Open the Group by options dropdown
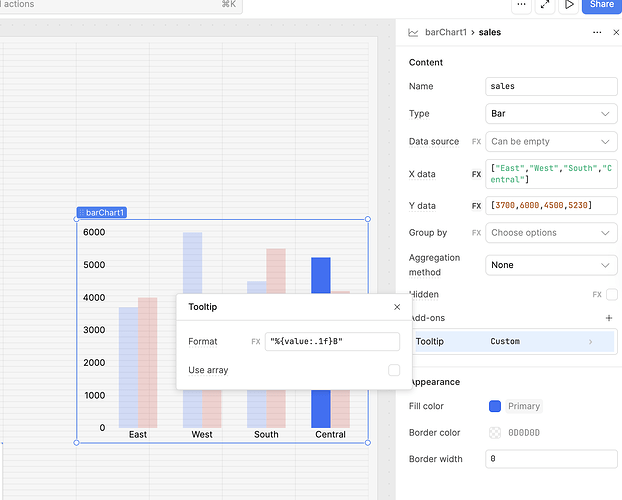The image size is (622, 500). (551, 233)
